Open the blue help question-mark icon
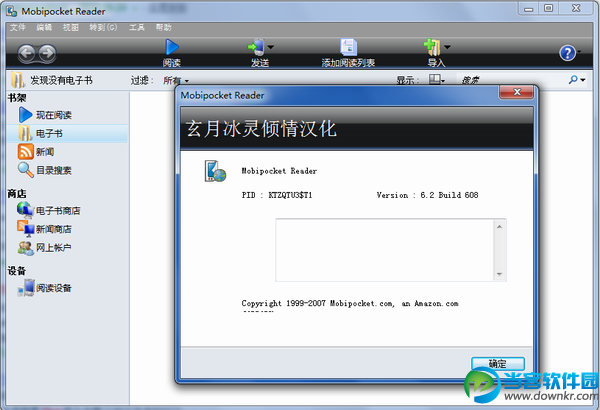The width and height of the screenshot is (600, 410). tap(567, 53)
